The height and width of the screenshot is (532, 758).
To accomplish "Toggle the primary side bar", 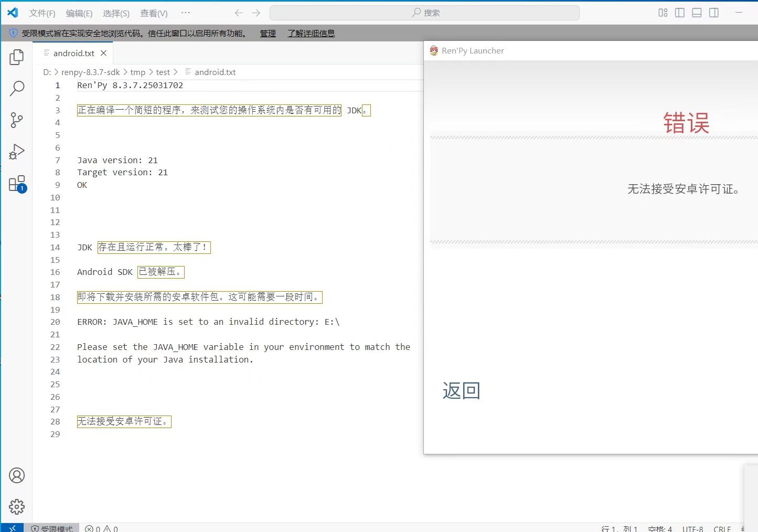I will [680, 13].
